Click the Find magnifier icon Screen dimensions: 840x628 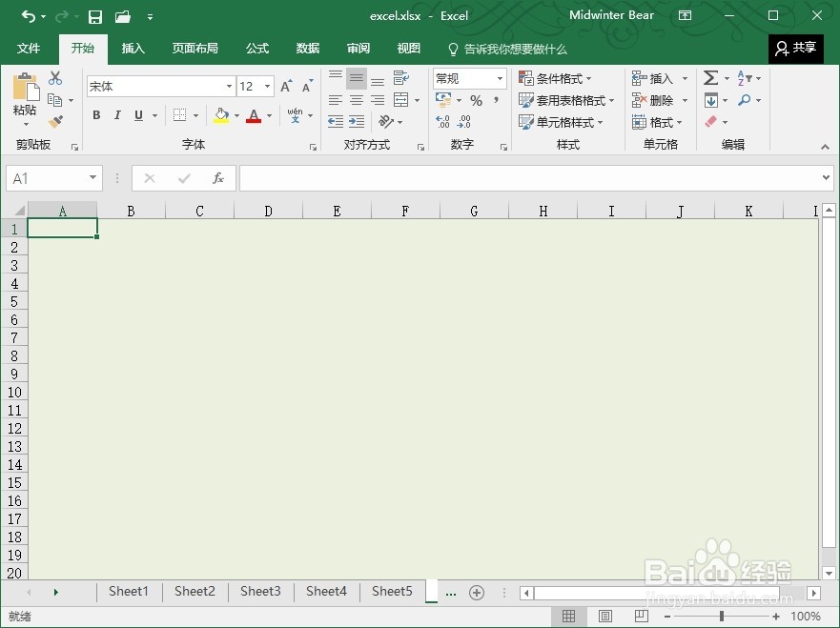744,100
